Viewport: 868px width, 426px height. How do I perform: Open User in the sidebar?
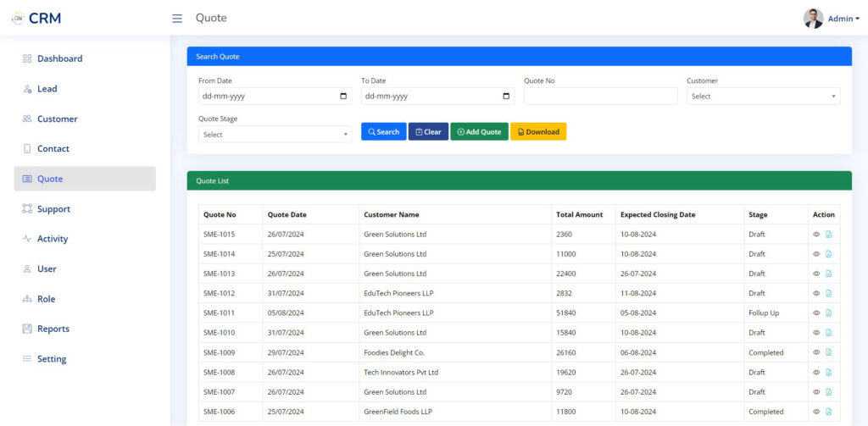pyautogui.click(x=85, y=268)
